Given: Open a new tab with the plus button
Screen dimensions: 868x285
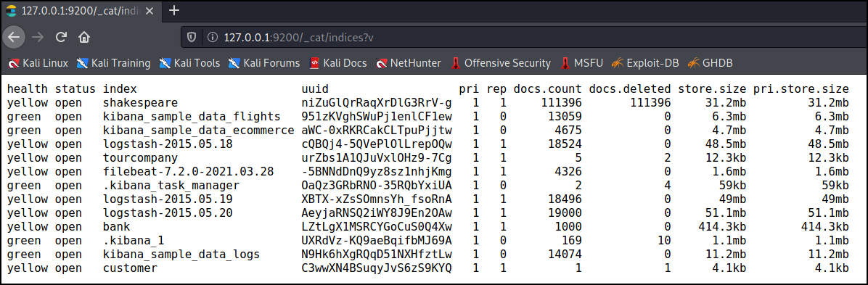Looking at the screenshot, I should pyautogui.click(x=174, y=10).
